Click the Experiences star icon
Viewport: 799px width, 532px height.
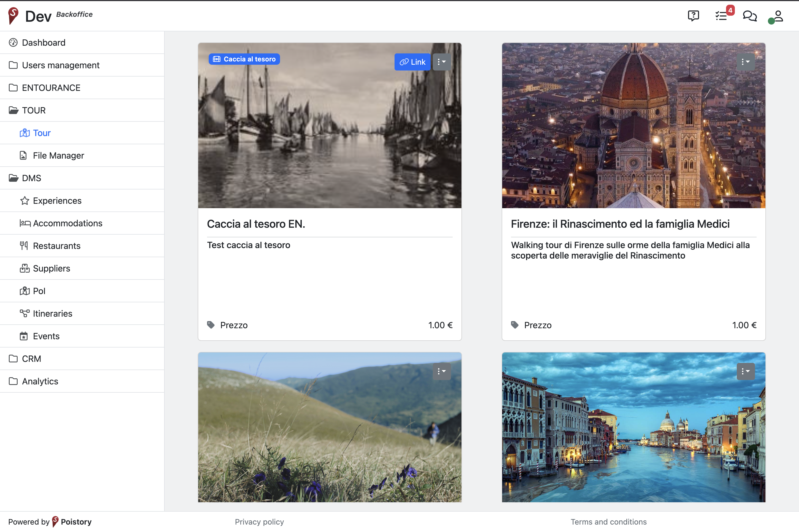pyautogui.click(x=25, y=200)
